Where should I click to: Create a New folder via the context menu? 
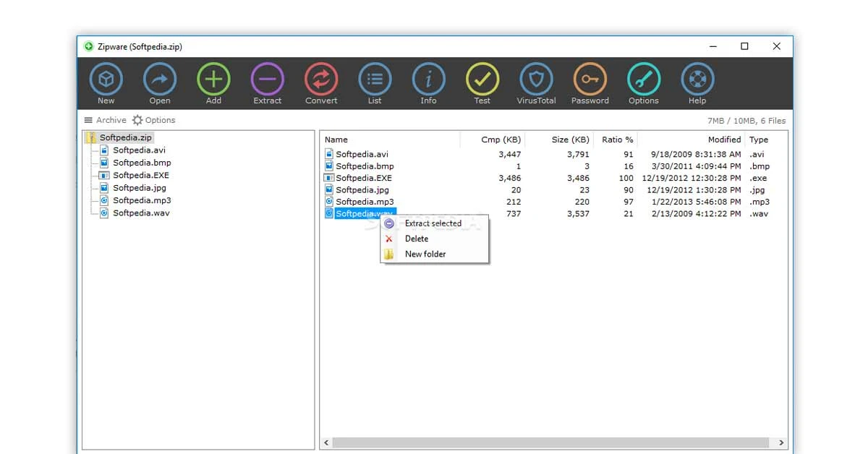point(424,254)
